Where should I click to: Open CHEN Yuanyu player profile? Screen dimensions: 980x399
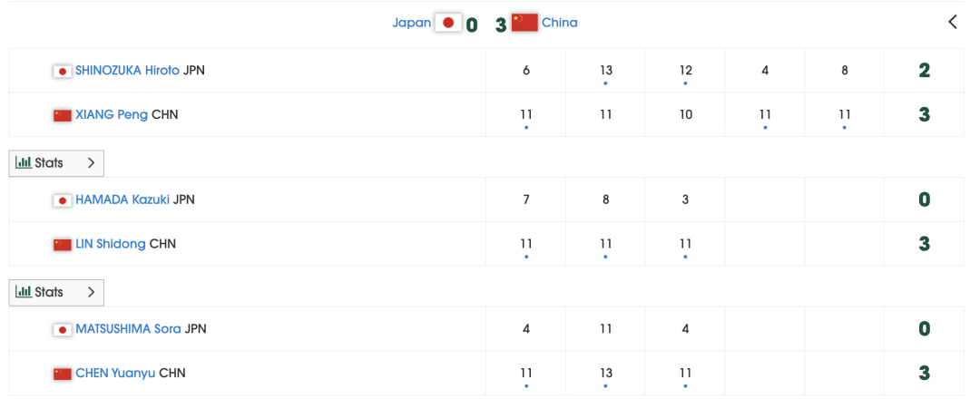click(115, 374)
